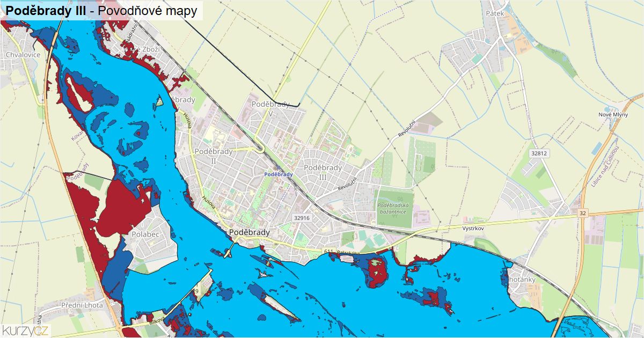Click the Chvalovice village label
The height and width of the screenshot is (338, 644).
click(22, 55)
